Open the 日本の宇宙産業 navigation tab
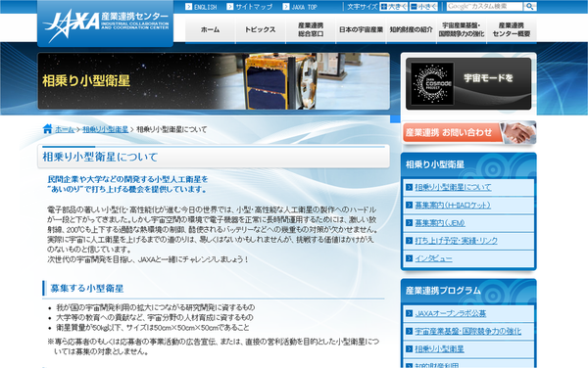The width and height of the screenshot is (588, 368). (x=361, y=29)
